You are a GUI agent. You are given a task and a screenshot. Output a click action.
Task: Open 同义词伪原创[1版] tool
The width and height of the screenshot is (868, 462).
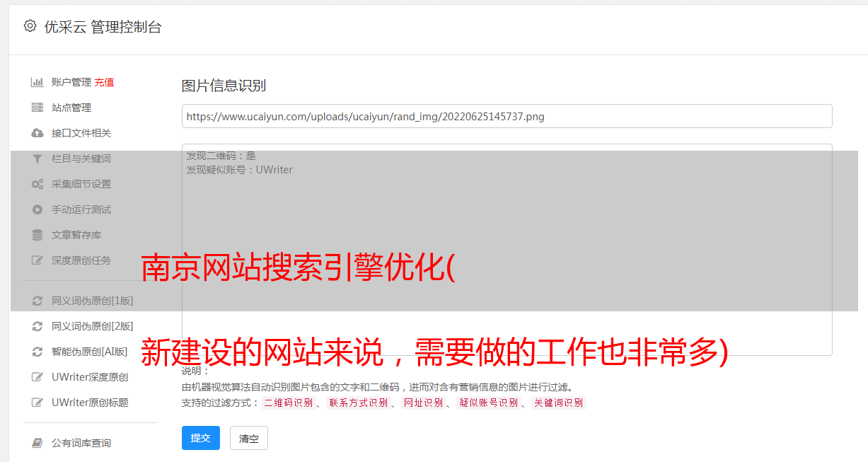(x=92, y=301)
